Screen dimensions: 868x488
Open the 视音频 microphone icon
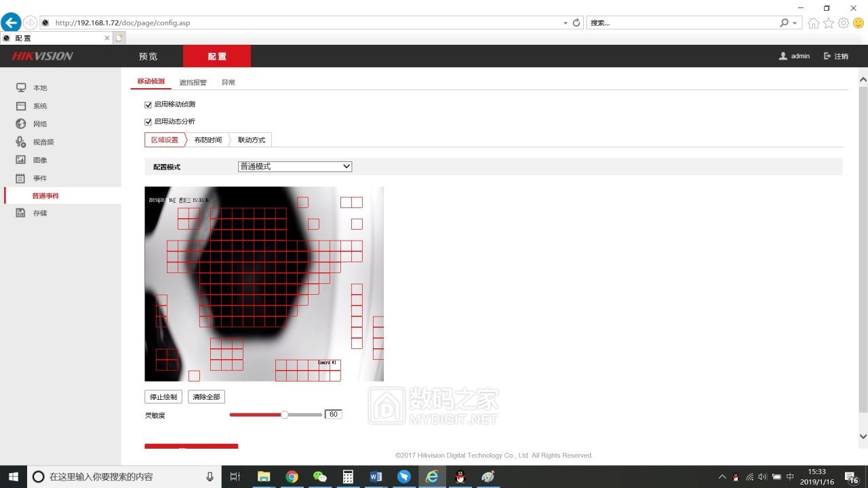click(x=21, y=142)
